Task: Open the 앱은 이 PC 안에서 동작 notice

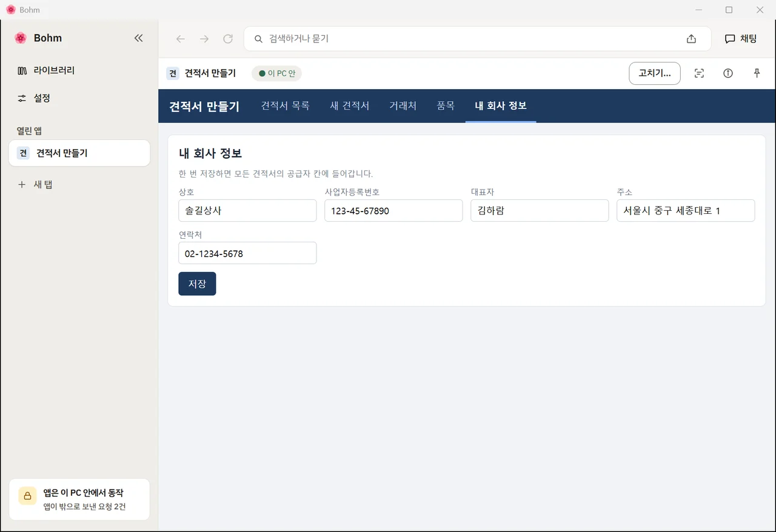Action: (x=79, y=499)
